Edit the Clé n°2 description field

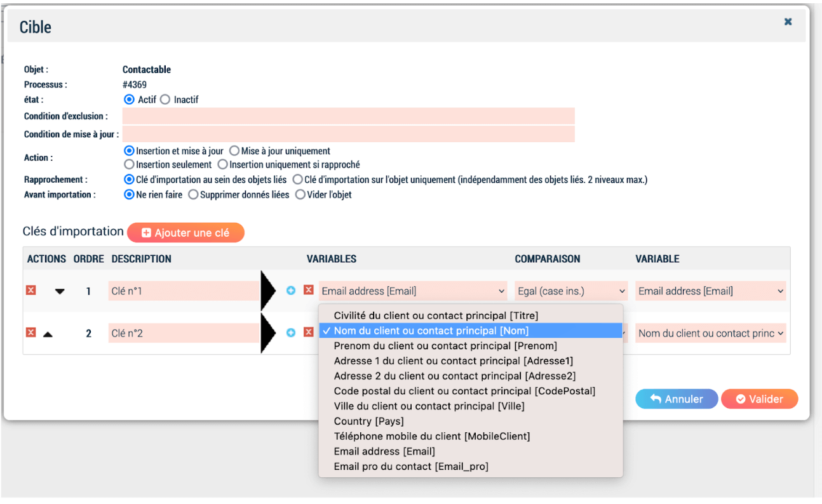[x=184, y=333]
